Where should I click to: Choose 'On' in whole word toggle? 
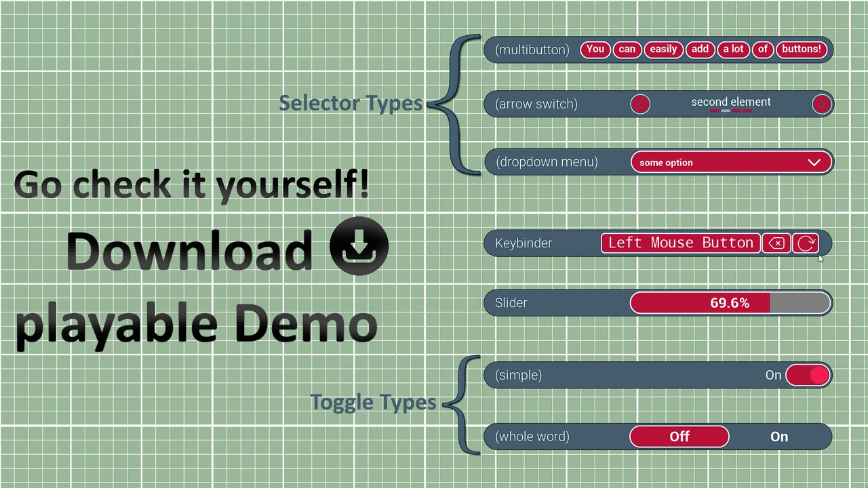(779, 436)
